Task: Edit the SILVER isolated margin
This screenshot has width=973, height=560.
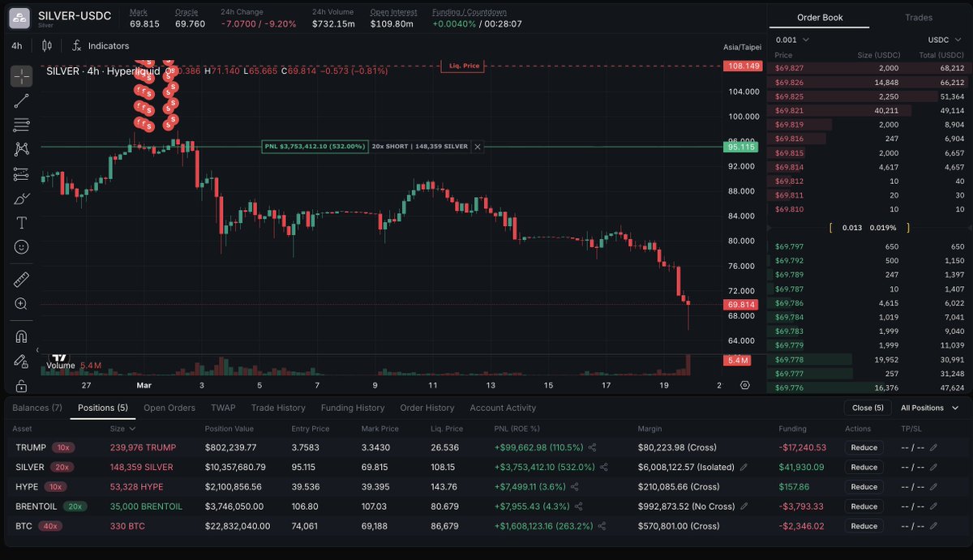Action: coord(744,467)
